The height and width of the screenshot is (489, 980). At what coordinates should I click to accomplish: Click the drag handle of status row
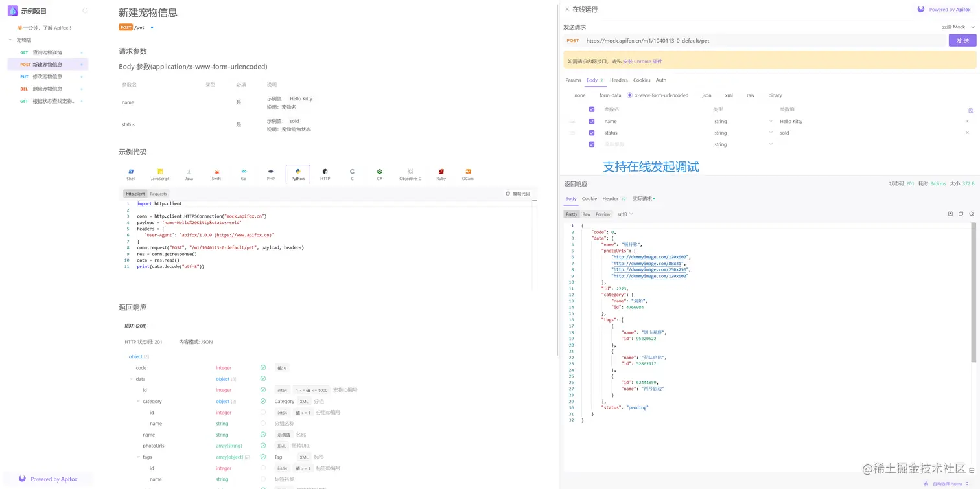coord(572,133)
